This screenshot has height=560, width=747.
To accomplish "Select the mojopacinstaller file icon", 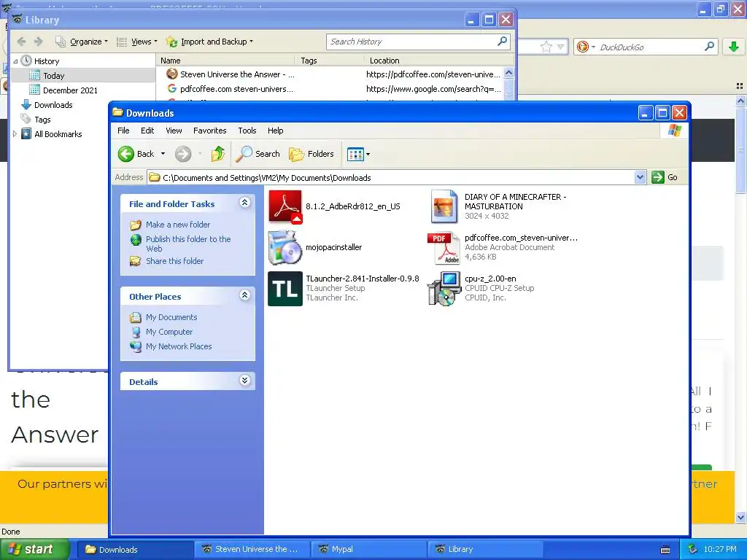I will 285,248.
